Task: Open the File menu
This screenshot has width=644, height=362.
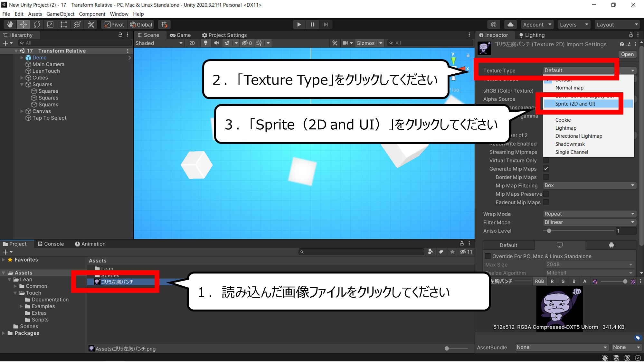Action: pyautogui.click(x=6, y=14)
